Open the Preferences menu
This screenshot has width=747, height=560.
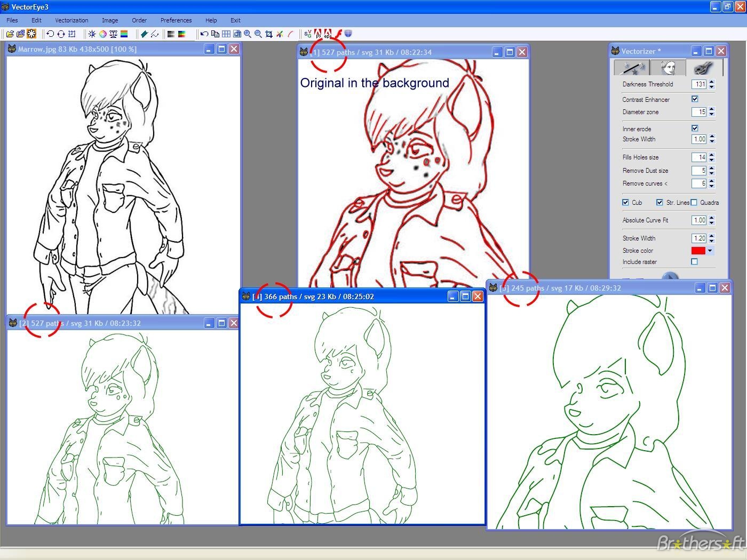tap(176, 20)
